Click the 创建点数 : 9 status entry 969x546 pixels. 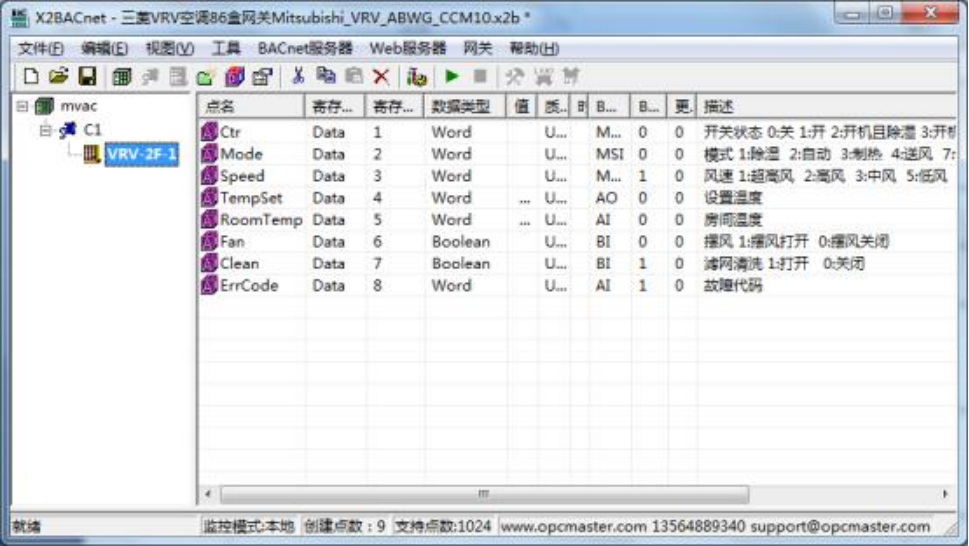coord(345,526)
